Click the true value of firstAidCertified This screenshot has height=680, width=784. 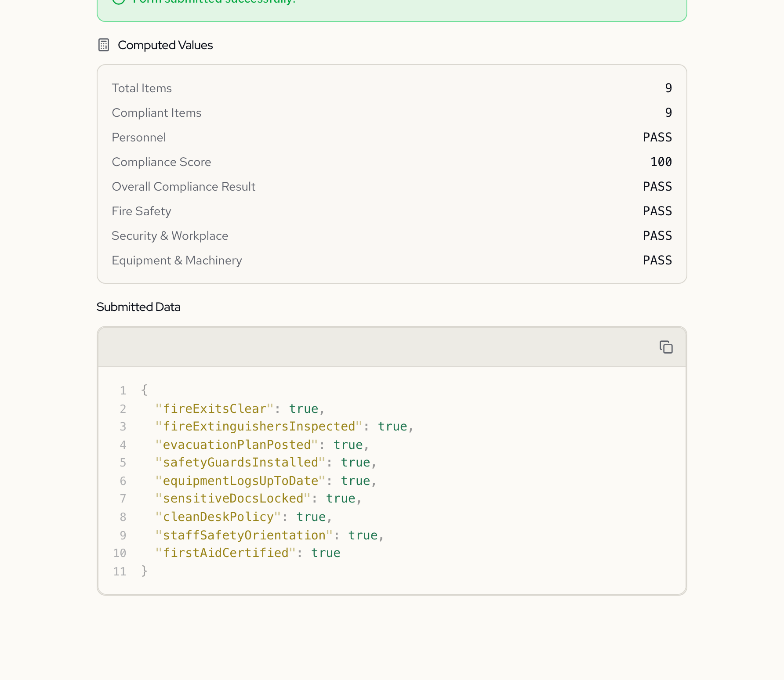[326, 553]
